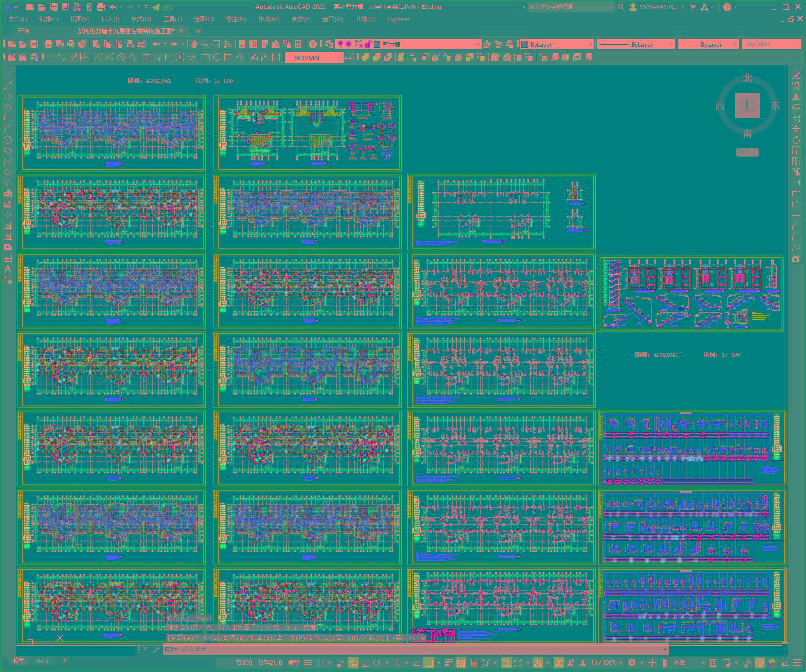Image resolution: width=806 pixels, height=672 pixels.
Task: Toggle transparency display in status bar
Action: [x=461, y=663]
